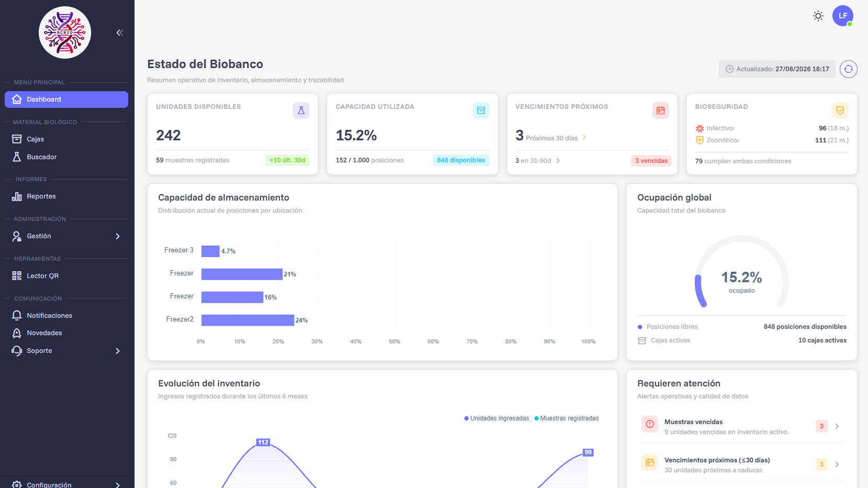Screen dimensions: 868x488
Task: Click the 3 vencidas badge
Action: tap(651, 161)
